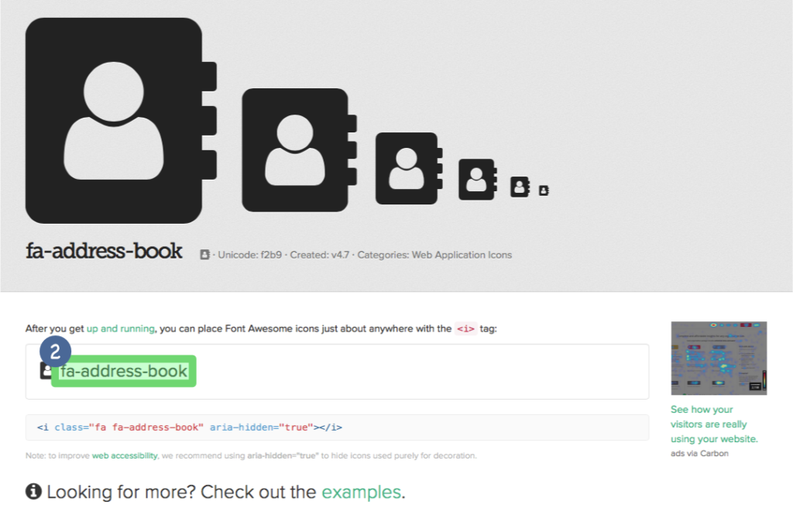Click the address book icon in example box
The width and height of the screenshot is (793, 532).
coord(46,371)
